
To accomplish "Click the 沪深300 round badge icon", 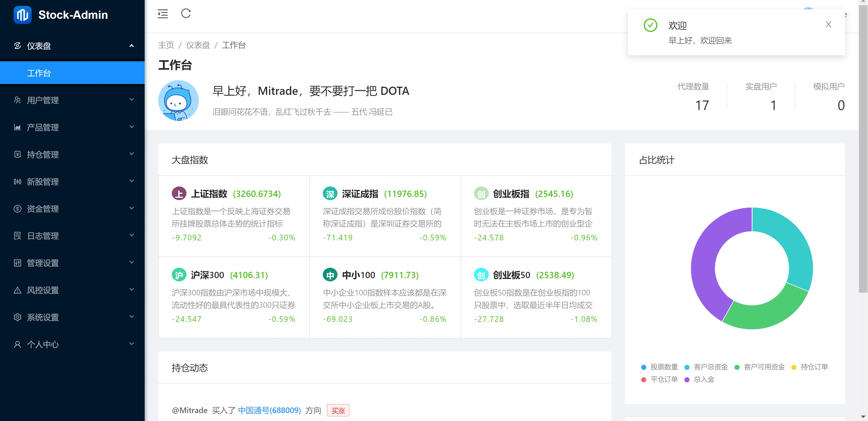I will [x=179, y=275].
